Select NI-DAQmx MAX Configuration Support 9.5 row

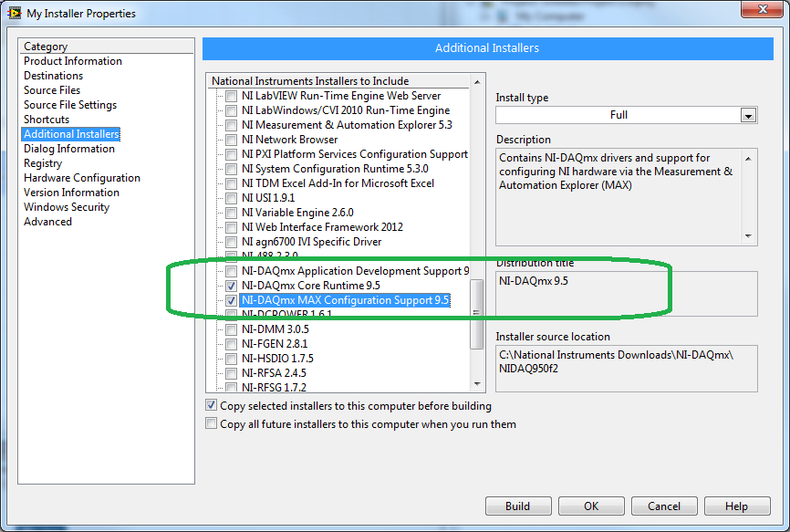[x=345, y=300]
